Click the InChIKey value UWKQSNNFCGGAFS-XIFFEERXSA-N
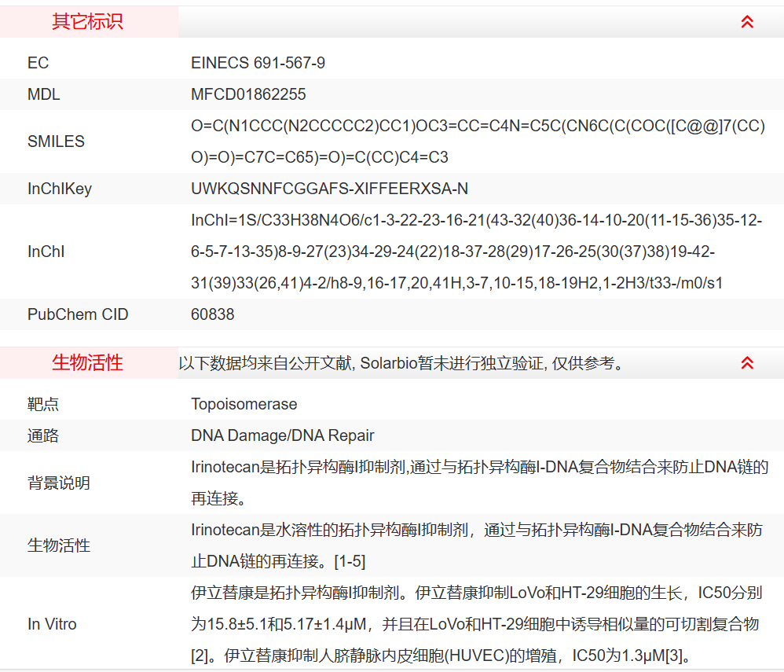The image size is (784, 672). (329, 189)
